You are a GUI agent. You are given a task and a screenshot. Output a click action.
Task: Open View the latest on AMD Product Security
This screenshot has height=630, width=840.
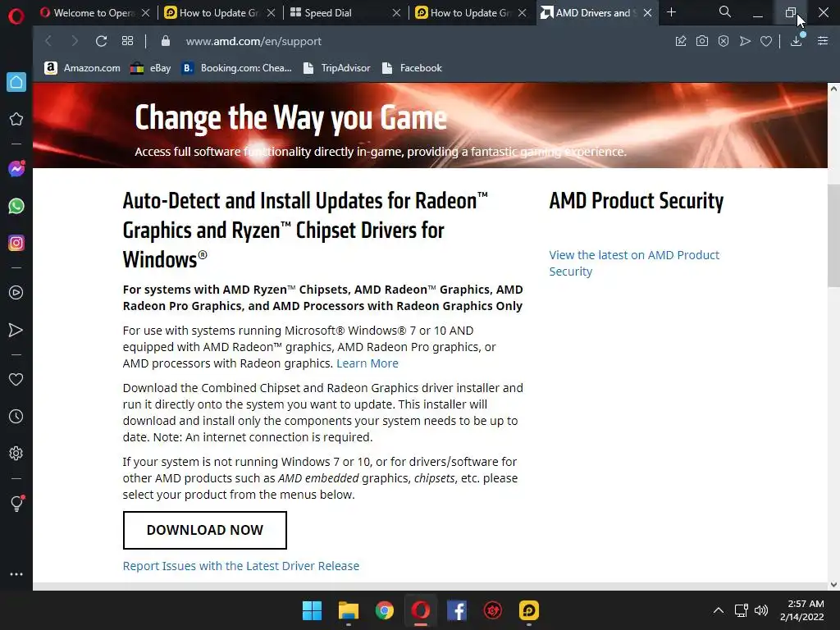click(634, 263)
